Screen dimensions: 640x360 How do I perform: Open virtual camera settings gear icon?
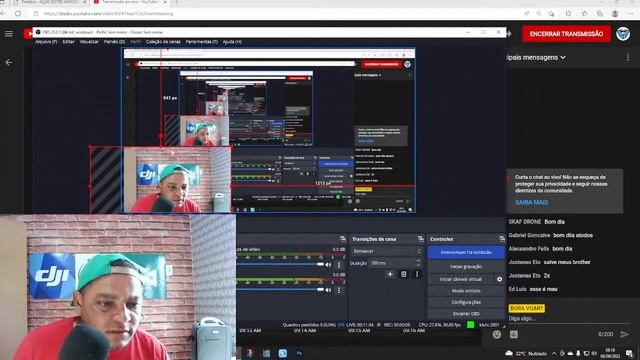click(499, 279)
